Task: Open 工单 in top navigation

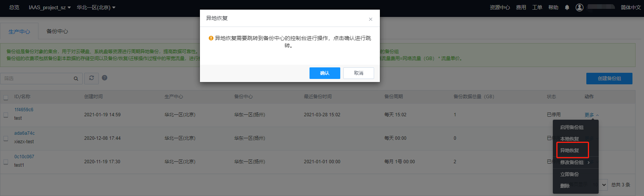Action: [x=537, y=7]
